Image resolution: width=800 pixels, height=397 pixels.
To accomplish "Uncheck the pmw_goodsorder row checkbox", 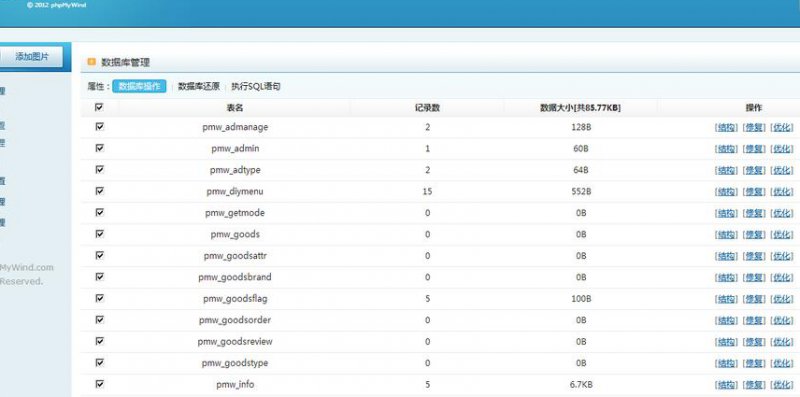I will click(x=99, y=319).
